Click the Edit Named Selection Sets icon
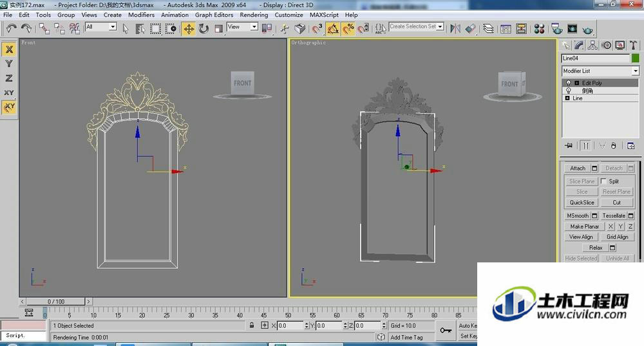The image size is (644, 346). click(x=381, y=28)
